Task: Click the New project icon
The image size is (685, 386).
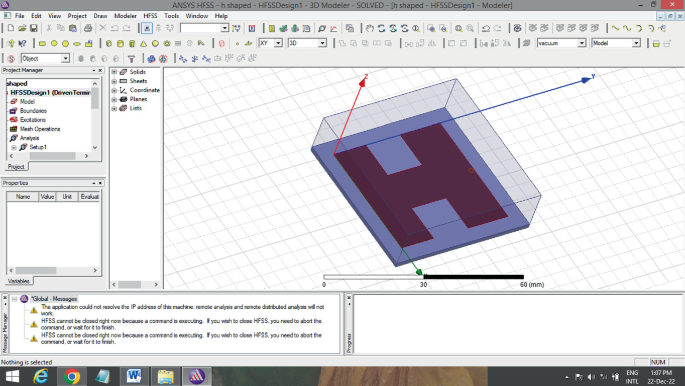Action: 11,28
